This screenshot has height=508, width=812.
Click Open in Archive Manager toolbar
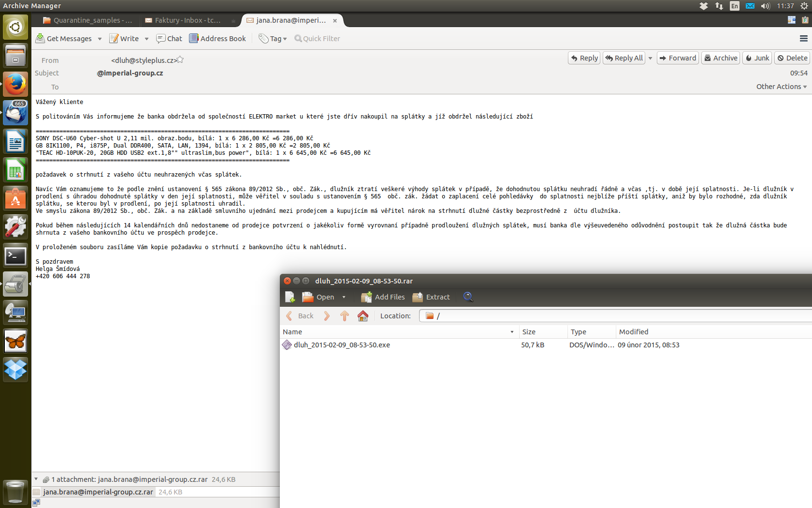319,297
